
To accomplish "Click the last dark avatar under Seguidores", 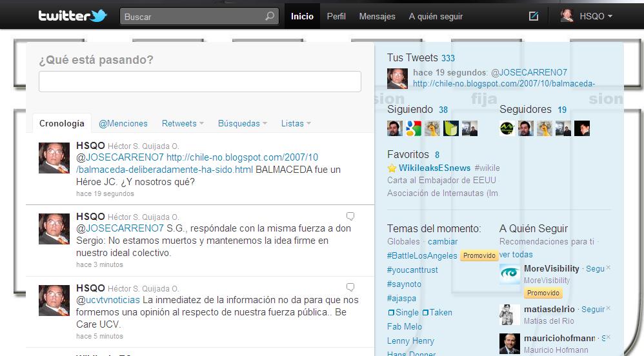I will [x=582, y=128].
